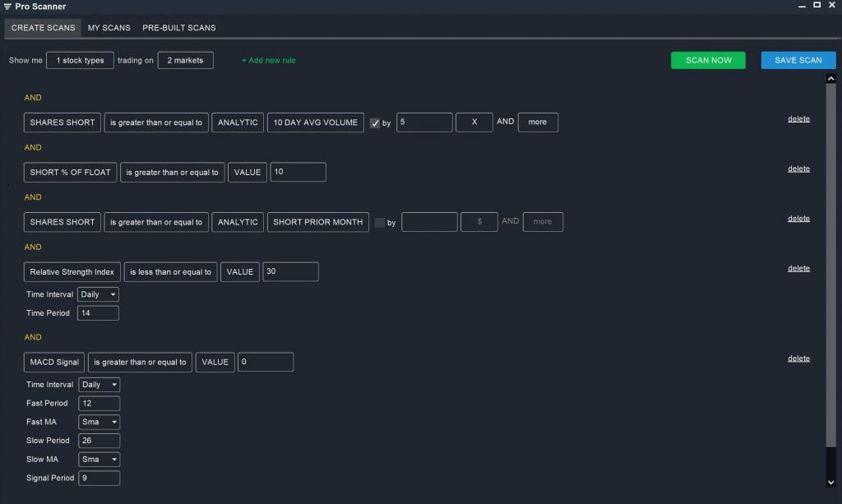Screen dimensions: 842x504
Task: Click ANALYTIC type in the first rule
Action: pos(238,123)
